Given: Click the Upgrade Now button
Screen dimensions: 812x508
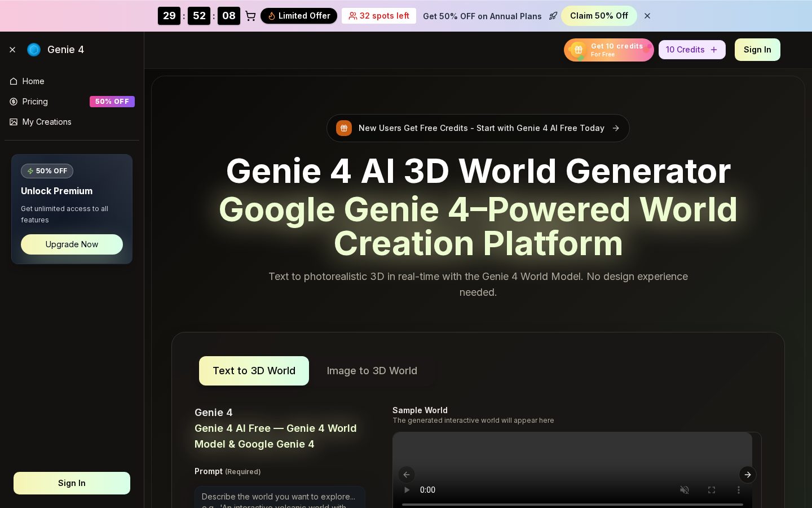Looking at the screenshot, I should pos(72,244).
